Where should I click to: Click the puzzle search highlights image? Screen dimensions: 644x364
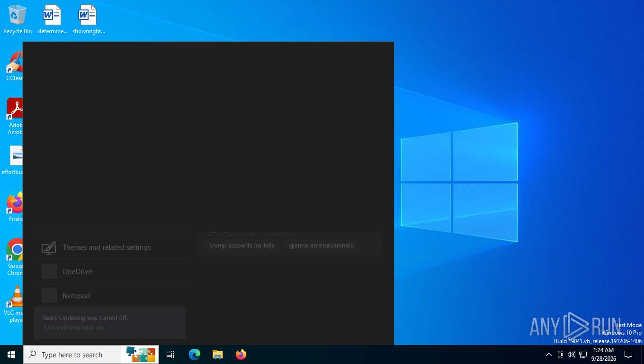tap(140, 355)
